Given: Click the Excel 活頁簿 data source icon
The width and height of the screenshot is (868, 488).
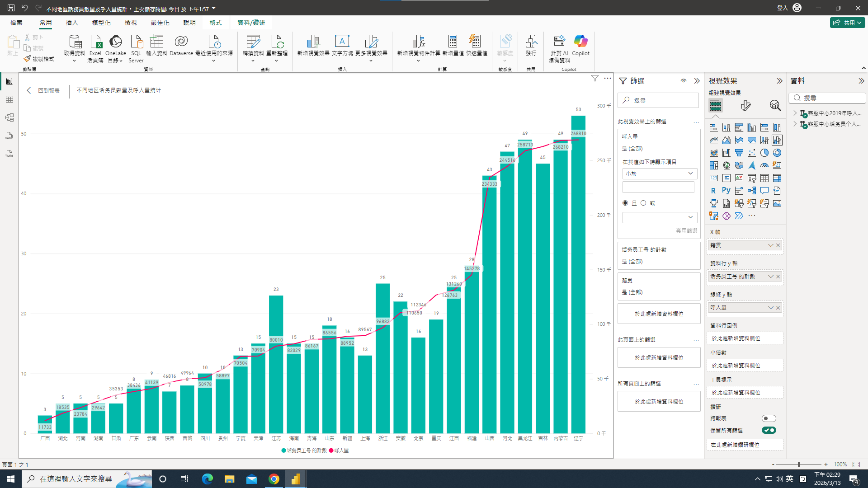Looking at the screenshot, I should click(x=95, y=42).
